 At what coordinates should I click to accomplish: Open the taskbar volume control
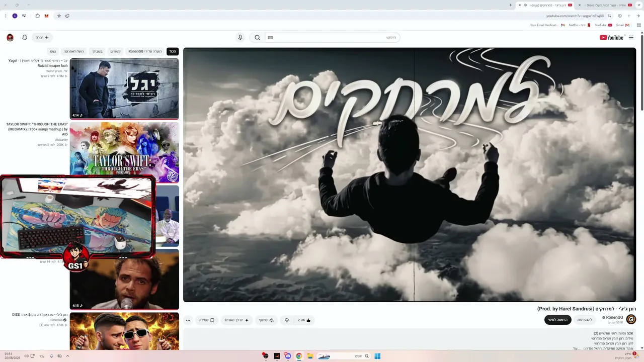(26, 356)
